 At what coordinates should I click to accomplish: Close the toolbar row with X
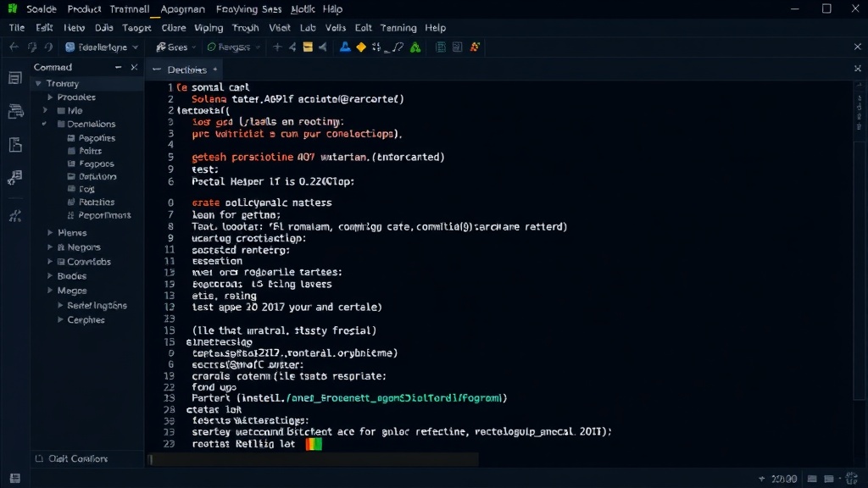click(x=858, y=47)
